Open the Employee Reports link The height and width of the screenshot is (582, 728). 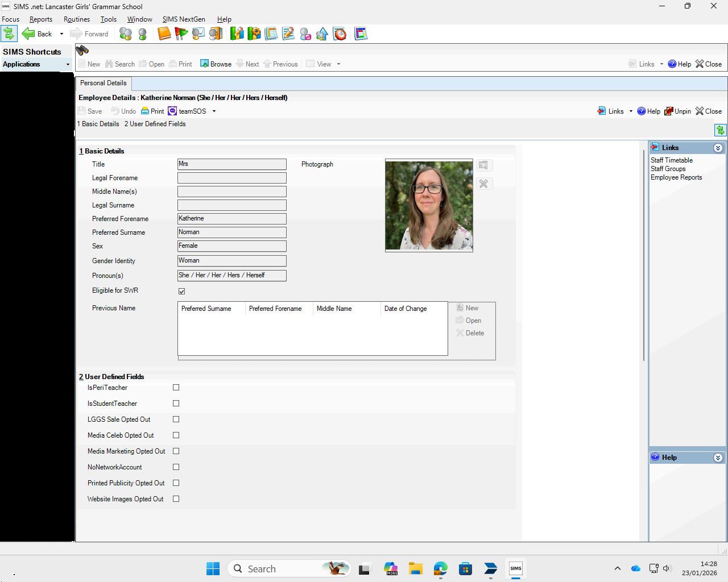676,177
